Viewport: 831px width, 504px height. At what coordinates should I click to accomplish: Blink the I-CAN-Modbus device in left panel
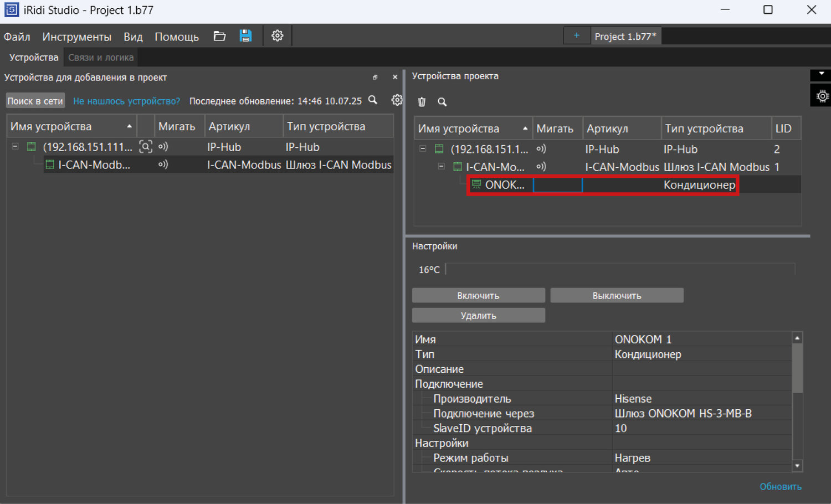click(x=163, y=164)
